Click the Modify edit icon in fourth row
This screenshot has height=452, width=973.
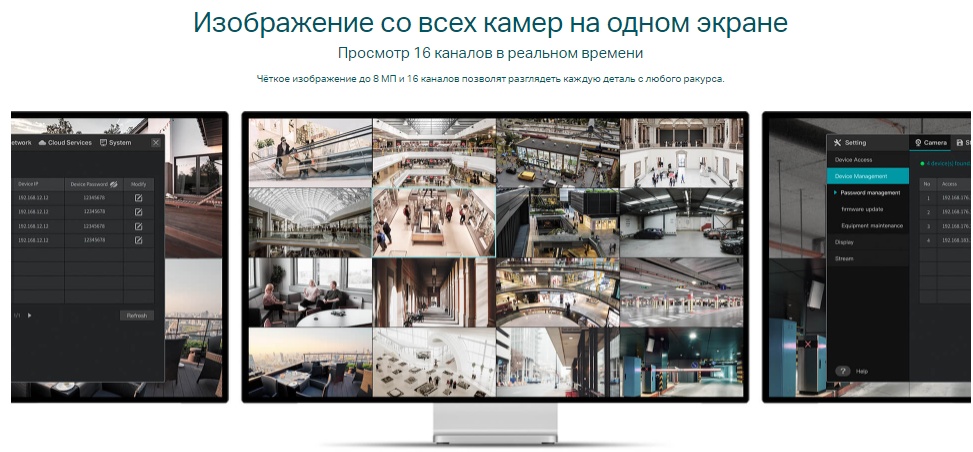coord(138,240)
